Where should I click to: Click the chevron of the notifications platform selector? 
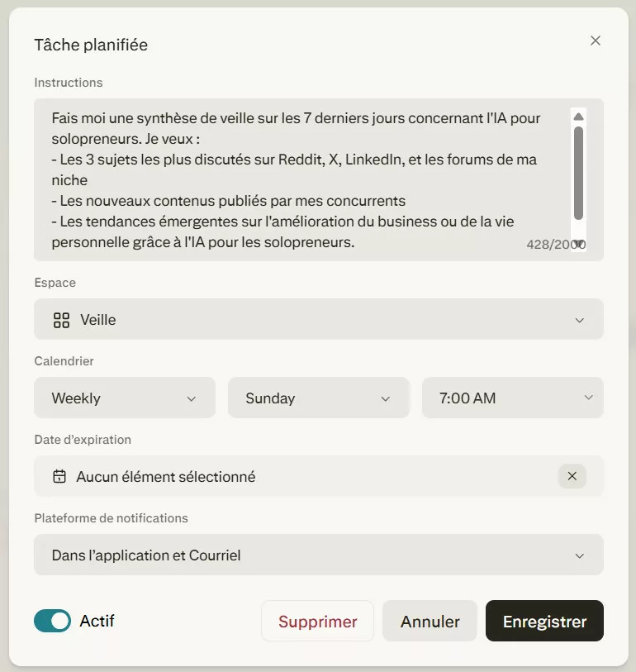[x=580, y=555]
